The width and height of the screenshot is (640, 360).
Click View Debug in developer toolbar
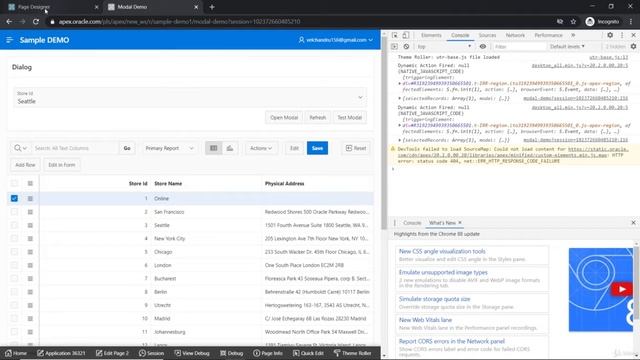192,353
